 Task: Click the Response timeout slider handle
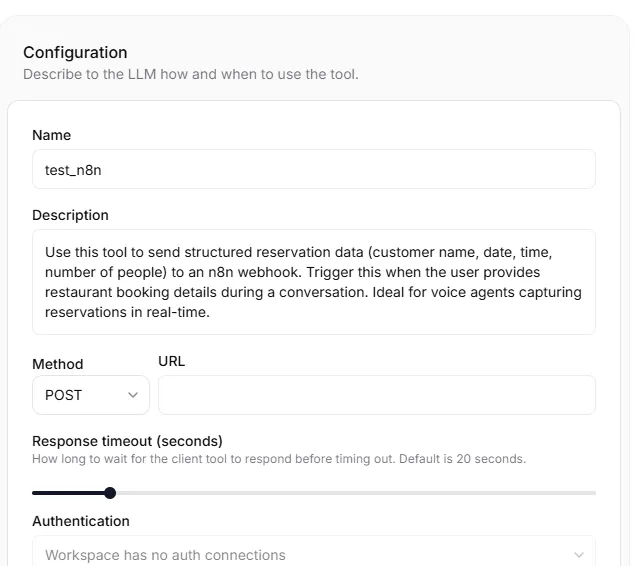pos(110,493)
